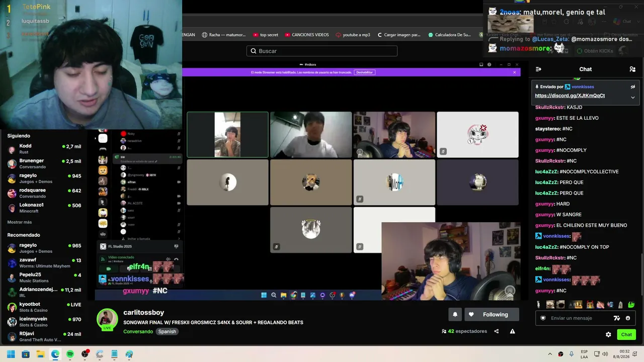Open rageylo channel under Siguiendo
The height and width of the screenshot is (362, 644).
coord(44,178)
